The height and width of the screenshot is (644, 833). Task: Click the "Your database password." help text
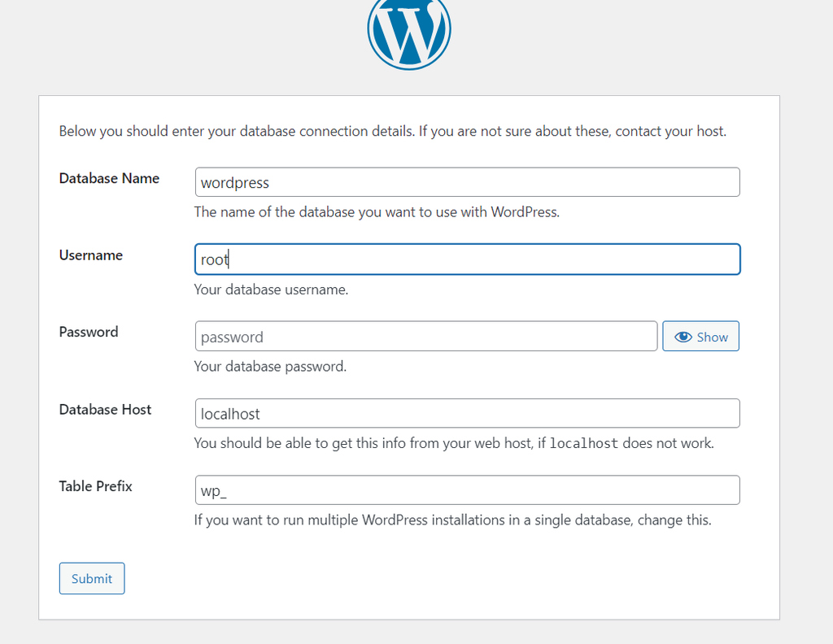point(270,367)
